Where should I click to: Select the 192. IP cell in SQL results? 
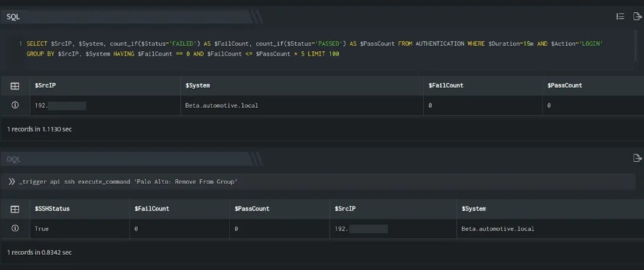[x=105, y=106]
